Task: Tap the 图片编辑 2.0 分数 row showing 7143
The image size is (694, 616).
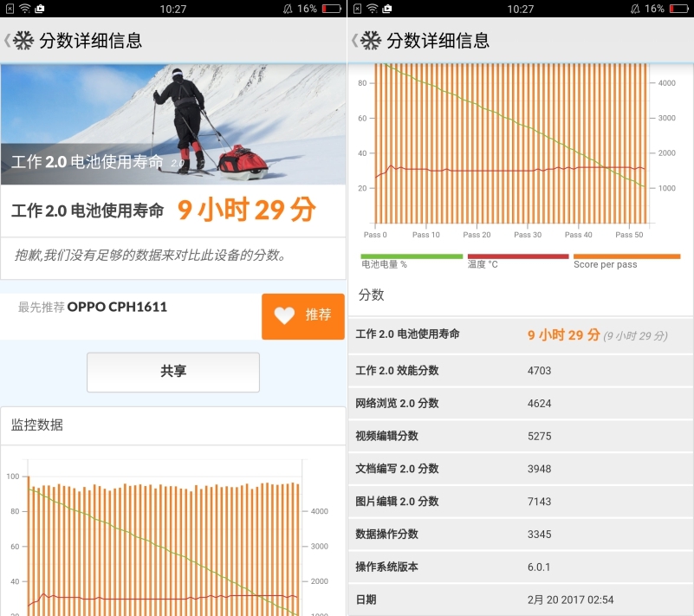Action: click(x=521, y=502)
